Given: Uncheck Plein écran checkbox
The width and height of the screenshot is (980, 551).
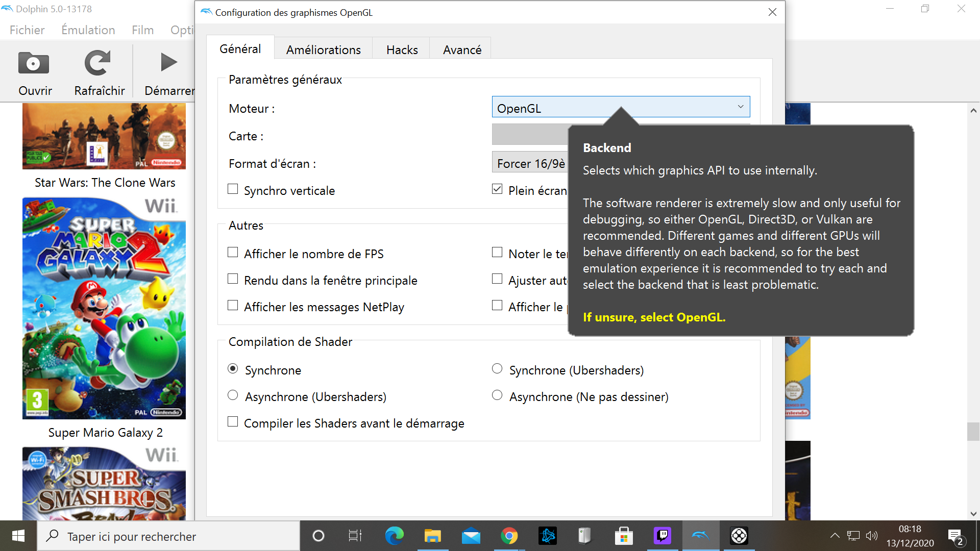Looking at the screenshot, I should [x=497, y=189].
